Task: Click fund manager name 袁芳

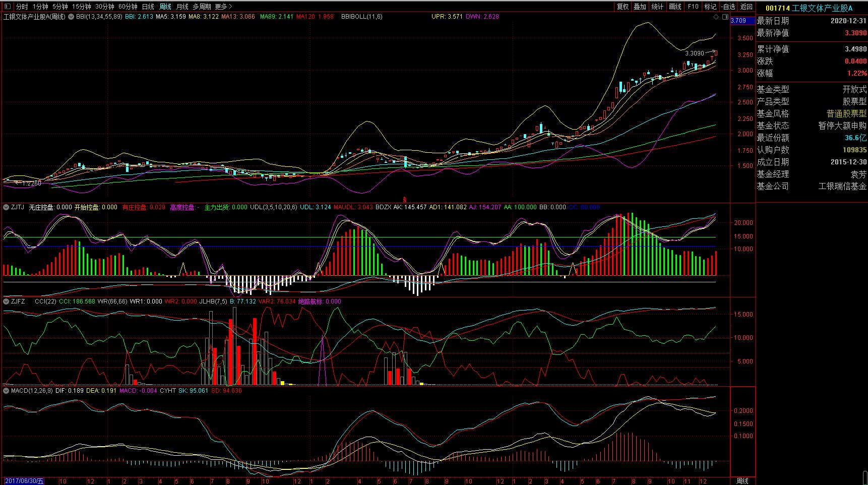Action: 859,174
